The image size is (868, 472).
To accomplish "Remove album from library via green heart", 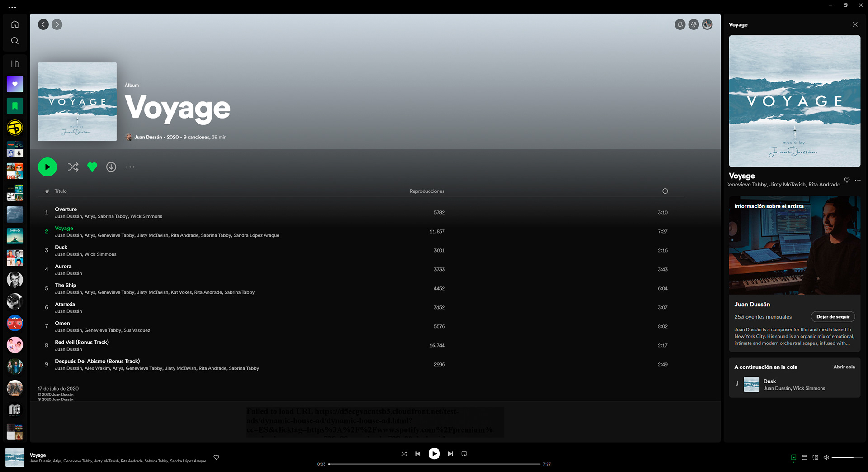I will click(92, 167).
